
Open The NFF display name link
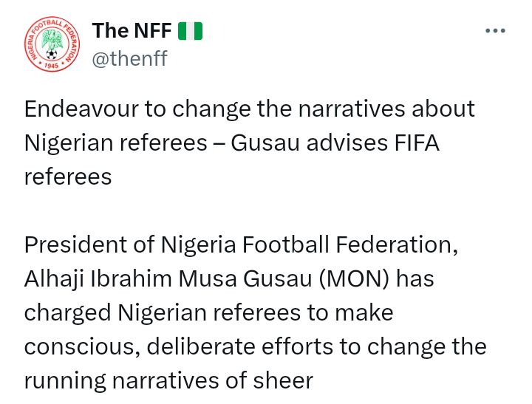[132, 31]
